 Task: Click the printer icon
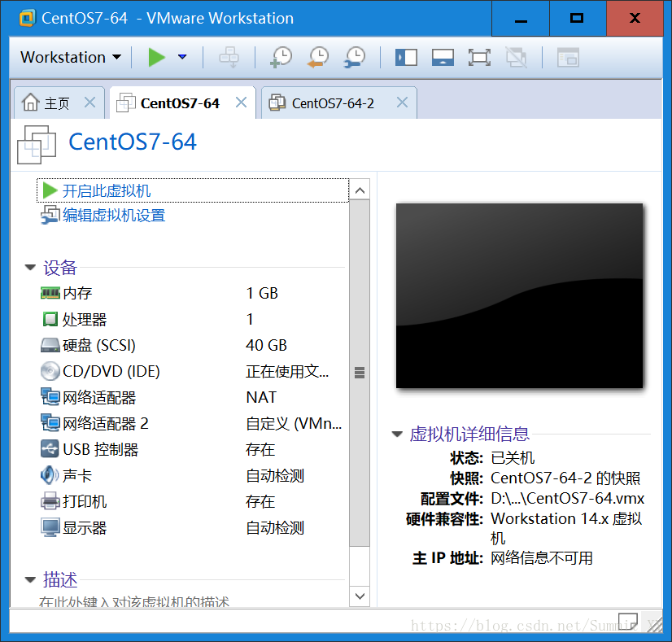[x=50, y=501]
